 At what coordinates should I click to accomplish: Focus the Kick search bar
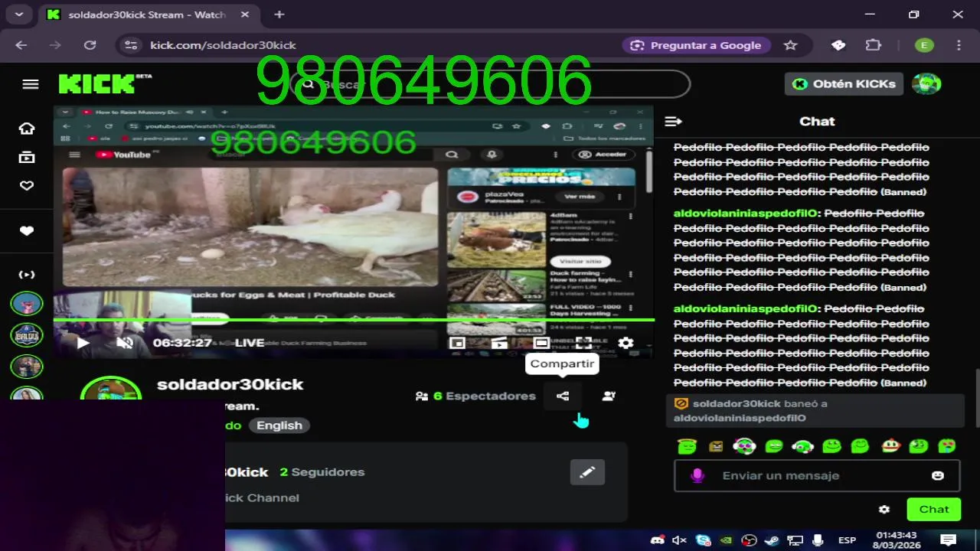coord(490,84)
